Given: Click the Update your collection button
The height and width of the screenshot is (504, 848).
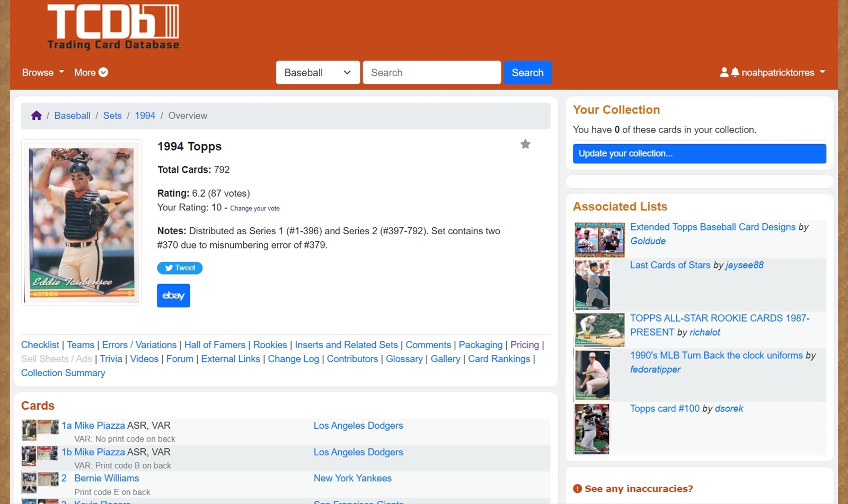Looking at the screenshot, I should coord(699,154).
